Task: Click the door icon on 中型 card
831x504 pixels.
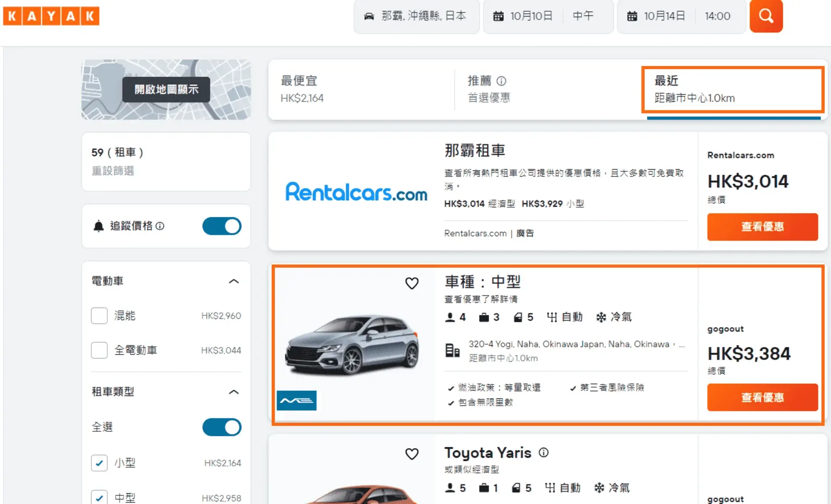Action: (x=518, y=318)
